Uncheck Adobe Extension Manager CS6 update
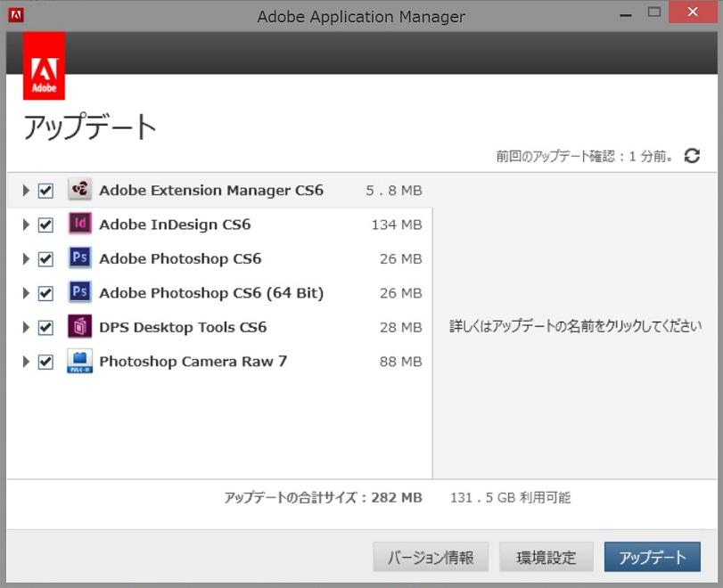723x588 pixels. 45,191
